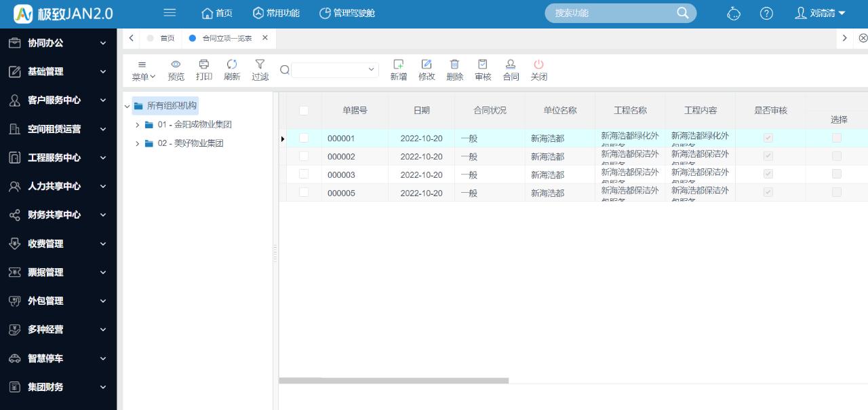Open the help question mark icon
Image resolution: width=868 pixels, height=410 pixels.
766,14
